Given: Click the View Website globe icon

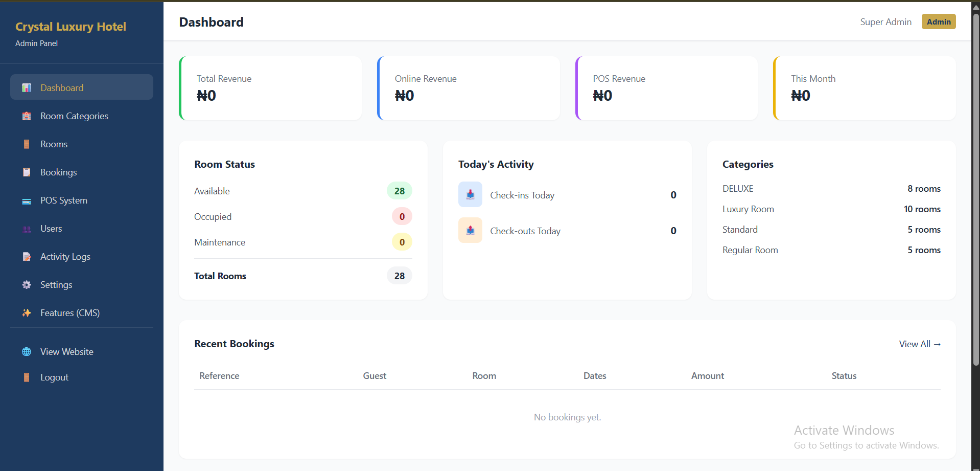Looking at the screenshot, I should click(x=26, y=351).
